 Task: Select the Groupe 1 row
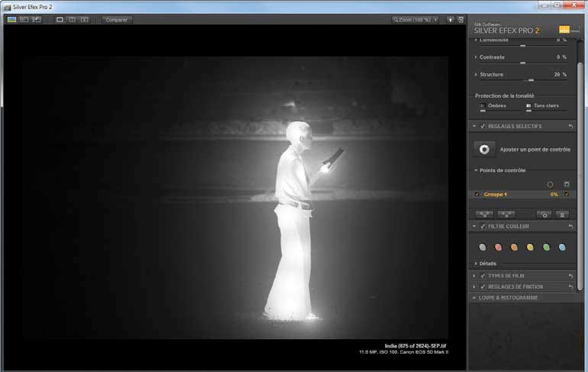[522, 194]
